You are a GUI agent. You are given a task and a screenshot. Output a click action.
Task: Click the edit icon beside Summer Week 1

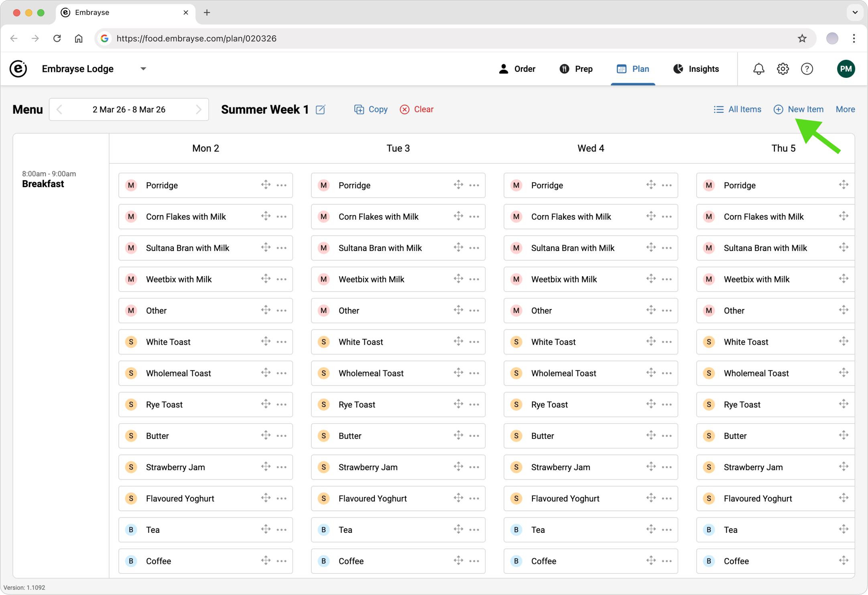click(x=320, y=110)
